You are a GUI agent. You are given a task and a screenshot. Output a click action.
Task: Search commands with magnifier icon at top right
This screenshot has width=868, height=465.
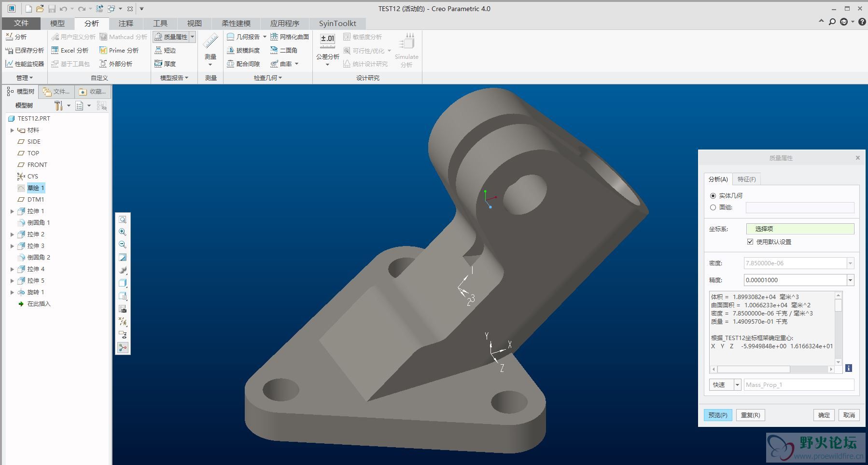(832, 22)
